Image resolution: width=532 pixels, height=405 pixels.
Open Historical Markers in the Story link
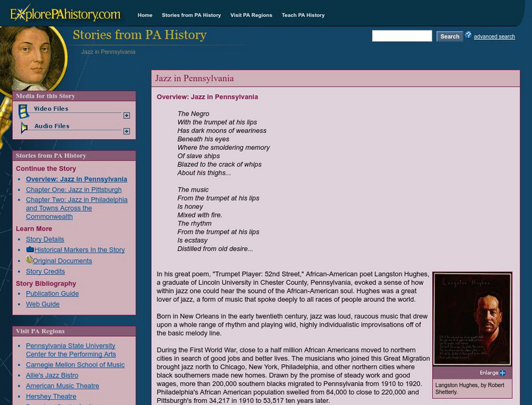(x=80, y=250)
